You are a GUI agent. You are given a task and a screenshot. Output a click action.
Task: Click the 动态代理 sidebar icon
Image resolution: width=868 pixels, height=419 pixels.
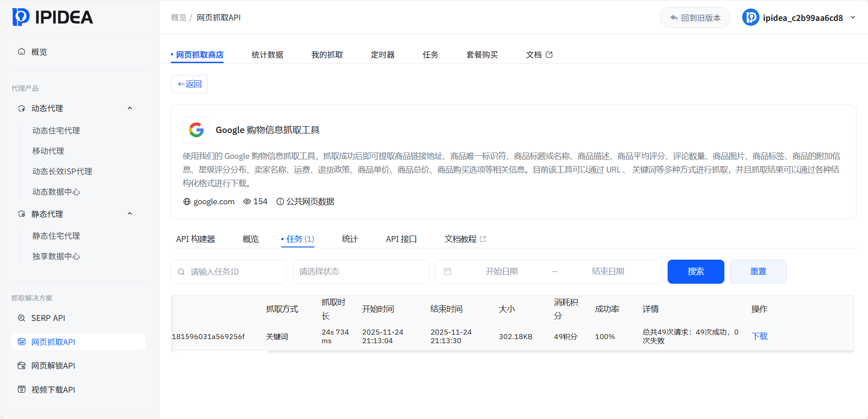pos(21,108)
